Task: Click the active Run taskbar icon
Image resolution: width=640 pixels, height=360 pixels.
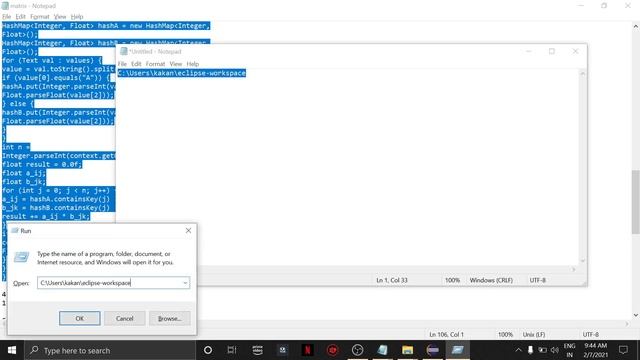Action: (458, 350)
